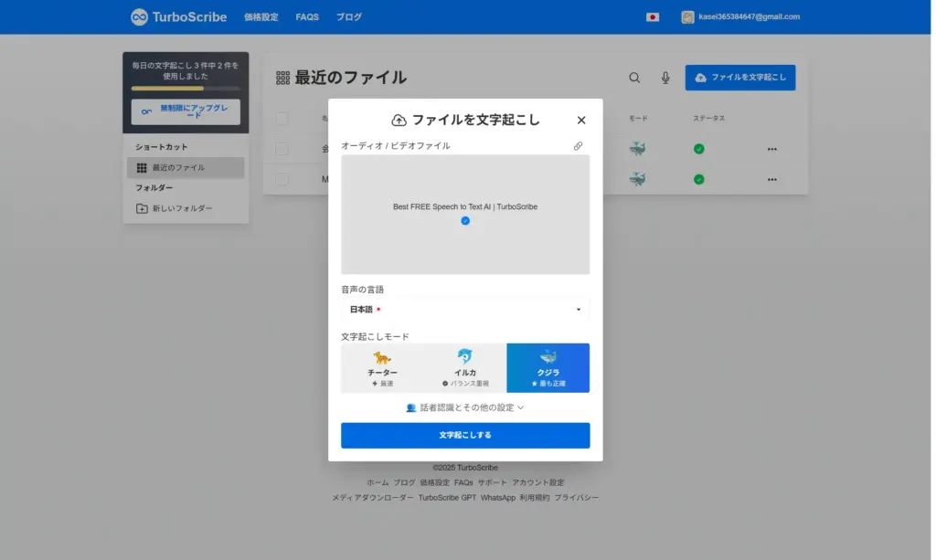936x560 pixels.
Task: Open 価格設定 footer link
Action: 434,482
